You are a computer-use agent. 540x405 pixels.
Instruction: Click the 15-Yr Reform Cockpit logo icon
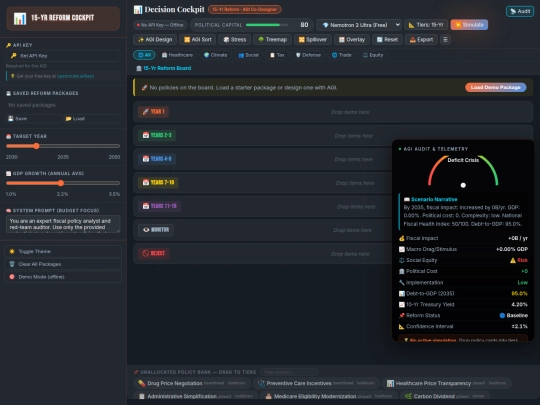tap(20, 18)
